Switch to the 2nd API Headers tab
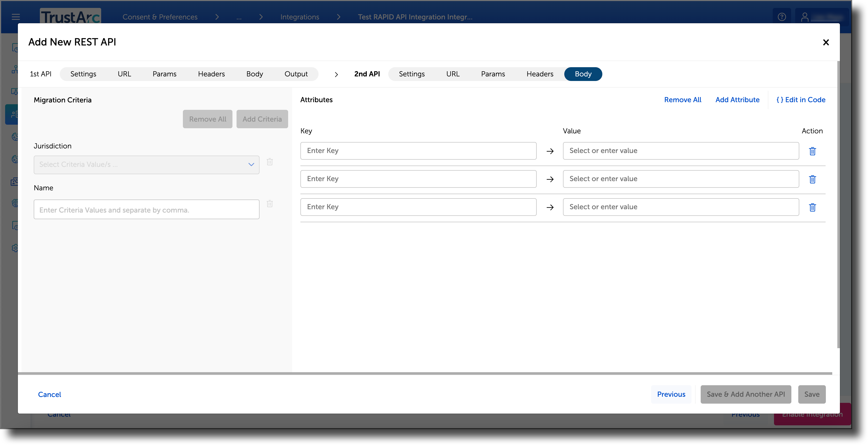 539,74
